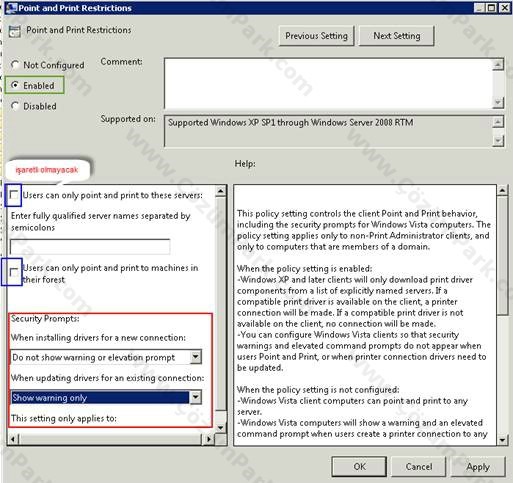This screenshot has width=513, height=483.
Task: Click 'This setting only applies to:' text
Action: 64,418
